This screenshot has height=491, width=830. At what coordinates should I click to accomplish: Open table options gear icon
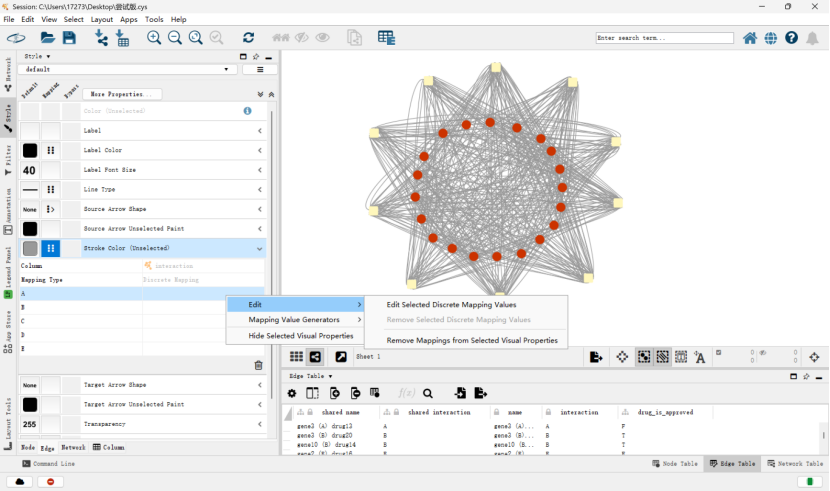[292, 393]
